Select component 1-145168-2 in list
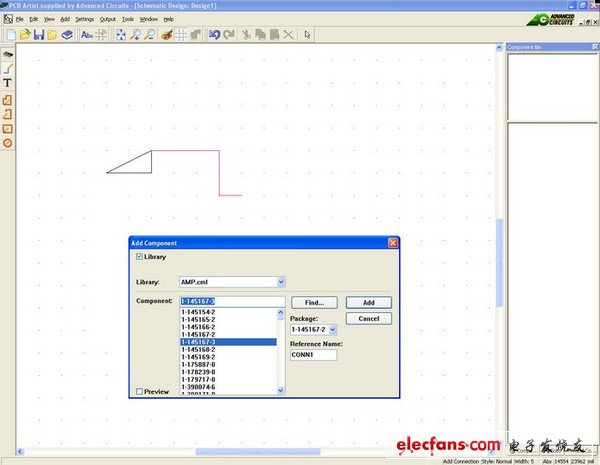 pos(197,349)
